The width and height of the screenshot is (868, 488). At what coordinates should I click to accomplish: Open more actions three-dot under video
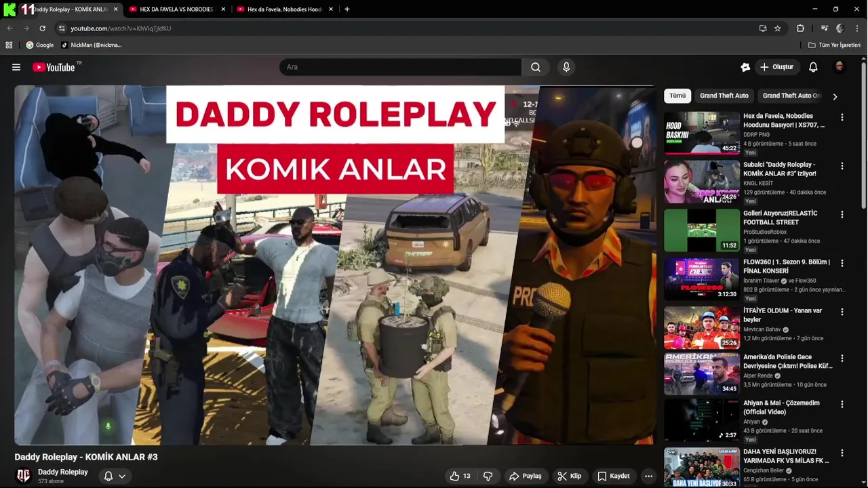click(649, 476)
